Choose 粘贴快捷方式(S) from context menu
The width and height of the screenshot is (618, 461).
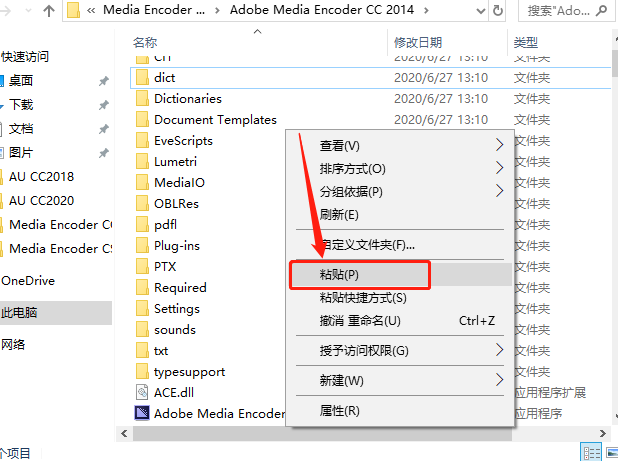coord(400,298)
